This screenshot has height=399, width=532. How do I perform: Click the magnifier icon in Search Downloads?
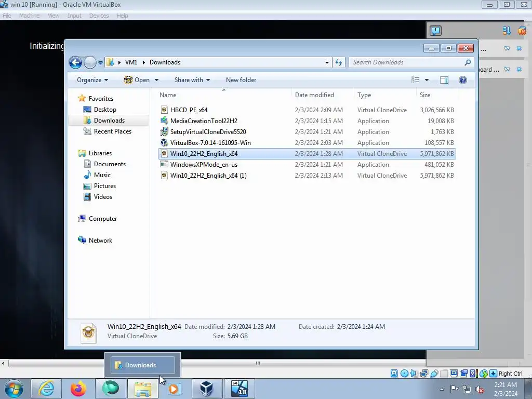[468, 62]
